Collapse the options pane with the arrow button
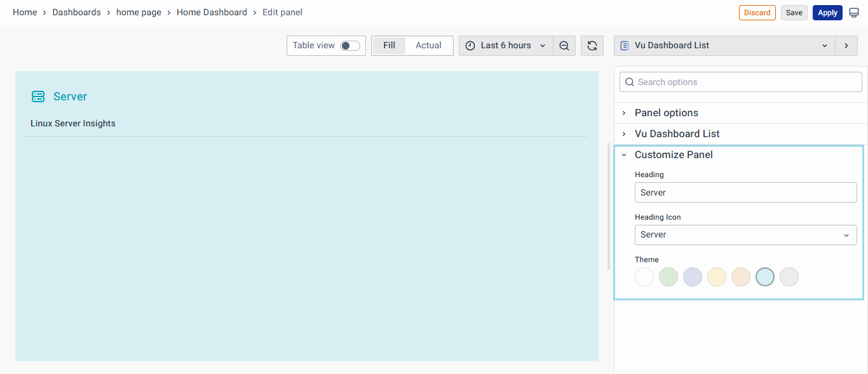The width and height of the screenshot is (868, 374). tap(846, 45)
